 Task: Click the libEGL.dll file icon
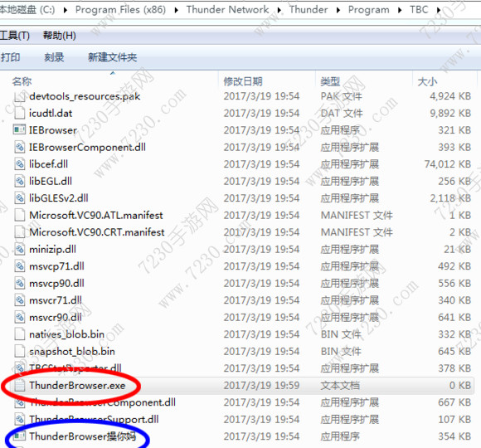pyautogui.click(x=20, y=181)
